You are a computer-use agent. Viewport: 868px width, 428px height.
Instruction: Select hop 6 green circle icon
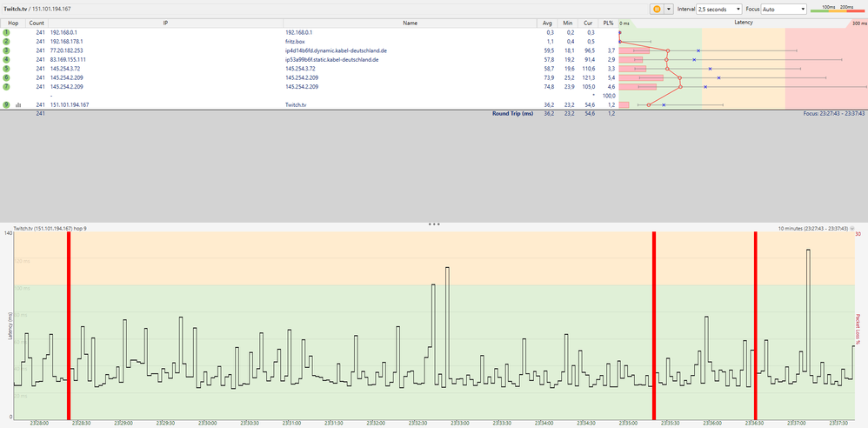click(x=6, y=77)
